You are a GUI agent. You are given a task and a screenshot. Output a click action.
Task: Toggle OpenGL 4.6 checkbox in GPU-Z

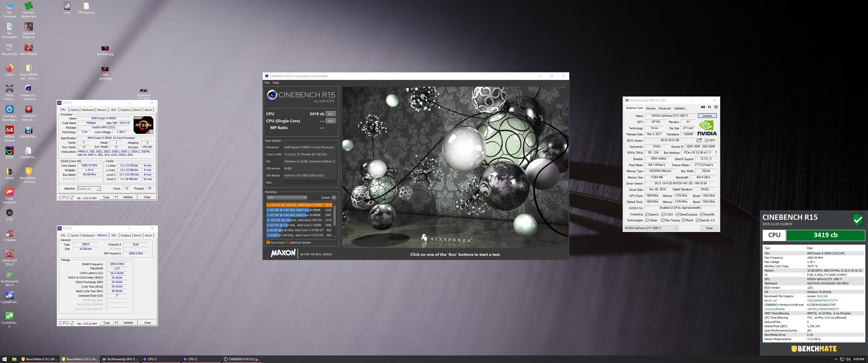click(x=697, y=220)
